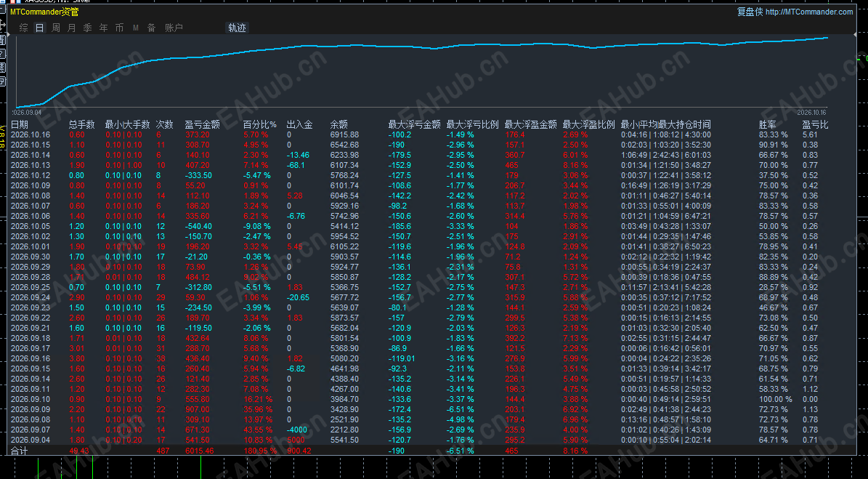868x479 pixels.
Task: Click the balance value 6915.88
Action: (344, 134)
